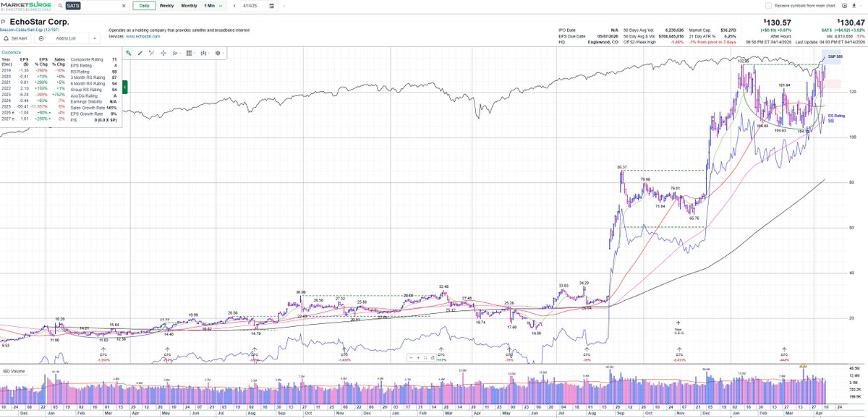Click the $130.57 after hours price
Image resolution: width=868 pixels, height=418 pixels.
[777, 22]
